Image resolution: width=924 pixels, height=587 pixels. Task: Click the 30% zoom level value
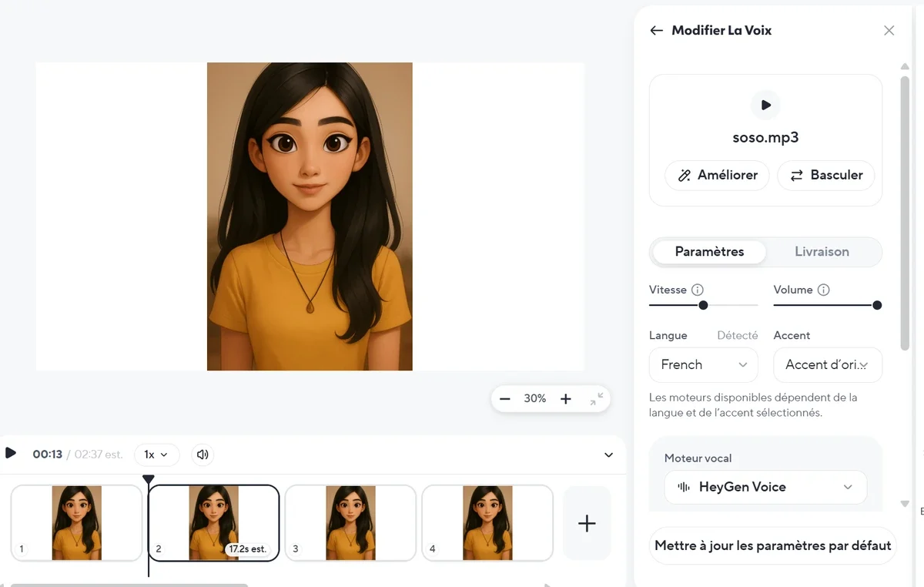pyautogui.click(x=535, y=399)
